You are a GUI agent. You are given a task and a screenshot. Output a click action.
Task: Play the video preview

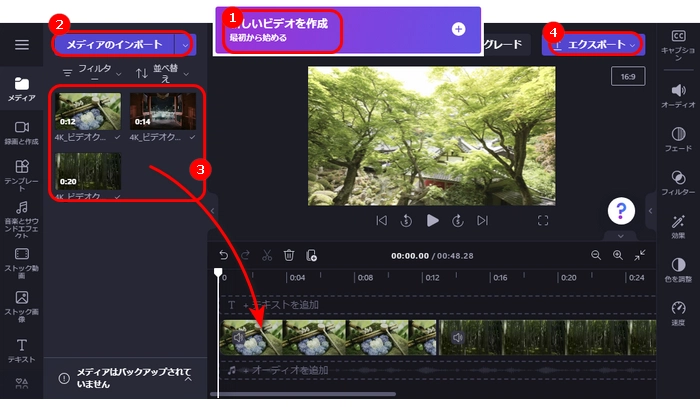tap(432, 220)
